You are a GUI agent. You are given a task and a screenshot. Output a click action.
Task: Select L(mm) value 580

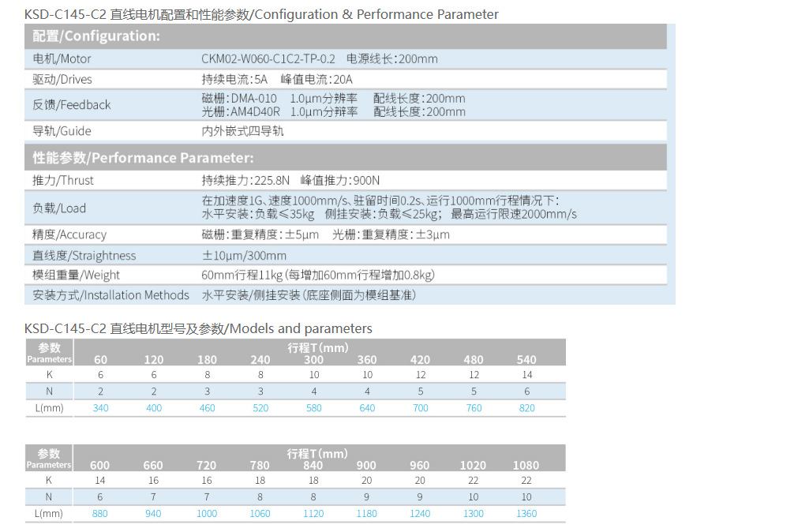(313, 408)
